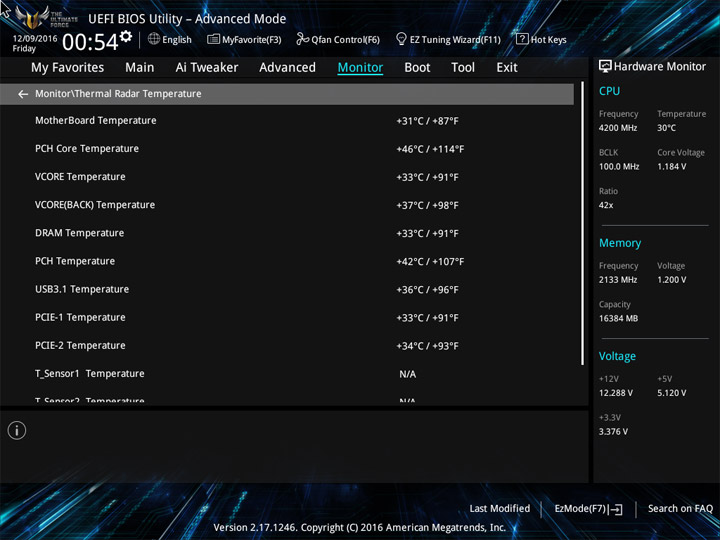Image resolution: width=720 pixels, height=540 pixels.
Task: Click the globe language icon
Action: pyautogui.click(x=154, y=39)
